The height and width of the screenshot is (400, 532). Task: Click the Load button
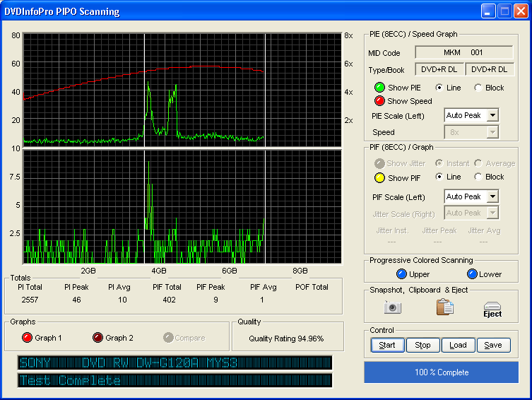(458, 346)
